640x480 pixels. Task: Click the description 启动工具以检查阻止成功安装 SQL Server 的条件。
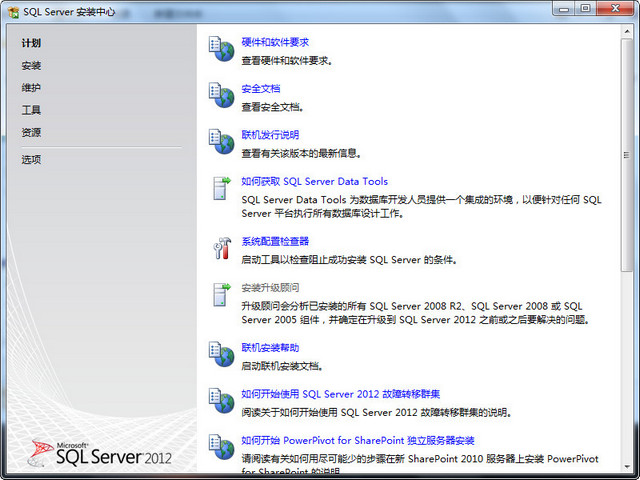350,260
